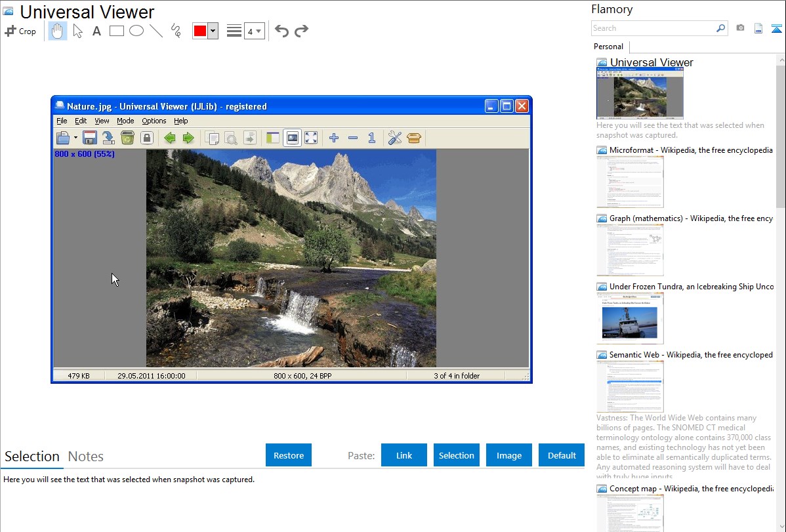Select the text annotation tool

click(96, 31)
